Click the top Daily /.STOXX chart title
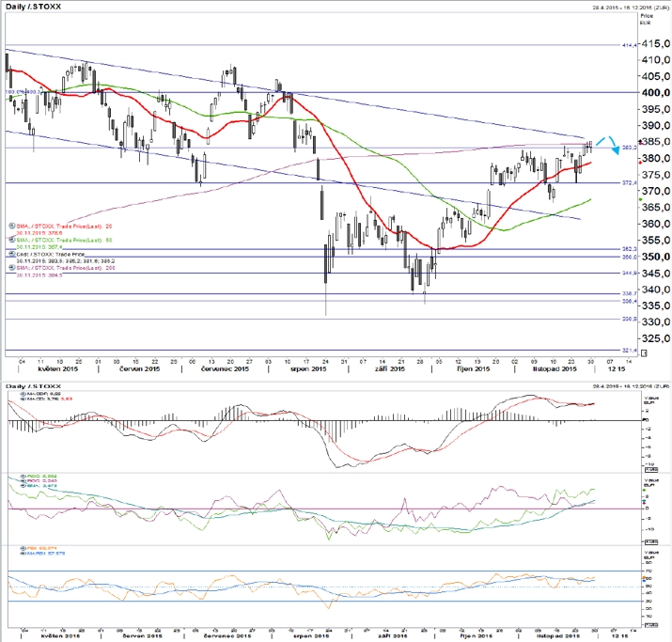This screenshot has height=642, width=672. (34, 7)
